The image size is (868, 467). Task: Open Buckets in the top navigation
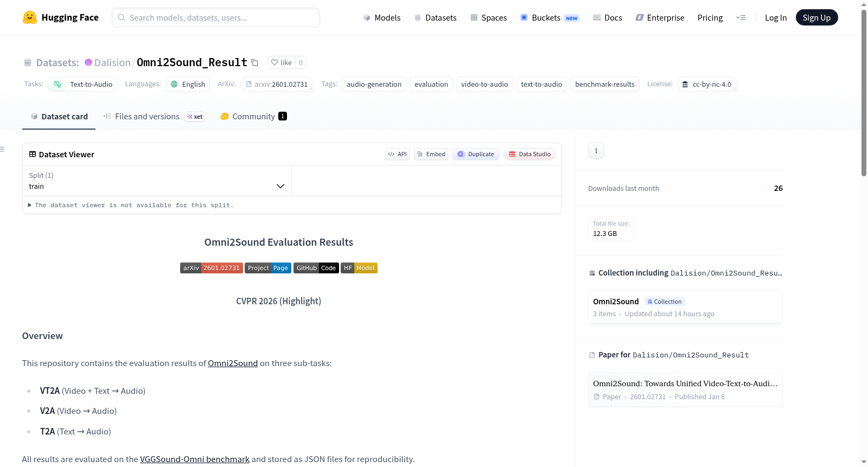point(550,17)
